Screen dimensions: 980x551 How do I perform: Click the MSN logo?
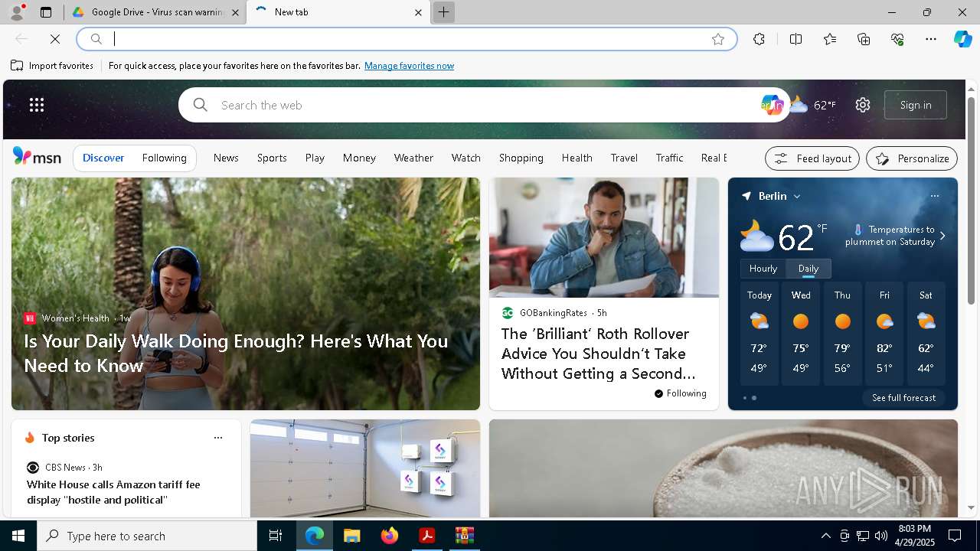pos(37,157)
